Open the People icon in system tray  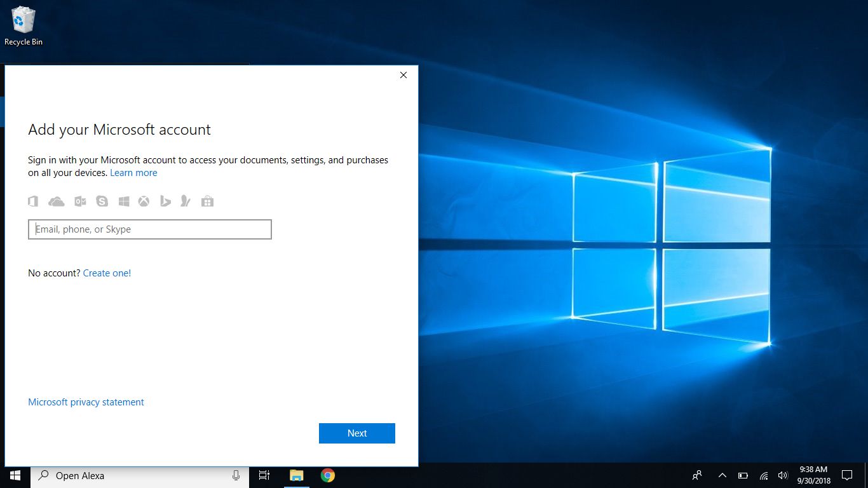point(697,475)
